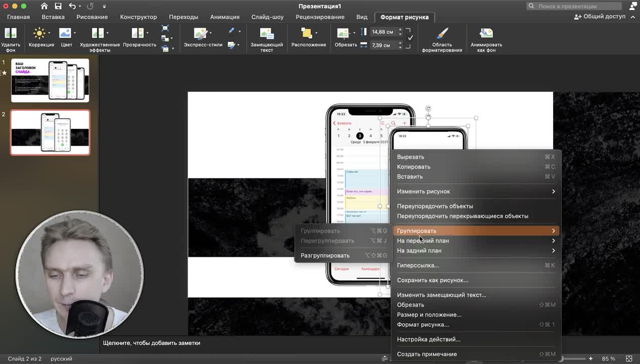Click the redo icon in title bar
Viewport: 640px width, 364px height.
(90, 6)
